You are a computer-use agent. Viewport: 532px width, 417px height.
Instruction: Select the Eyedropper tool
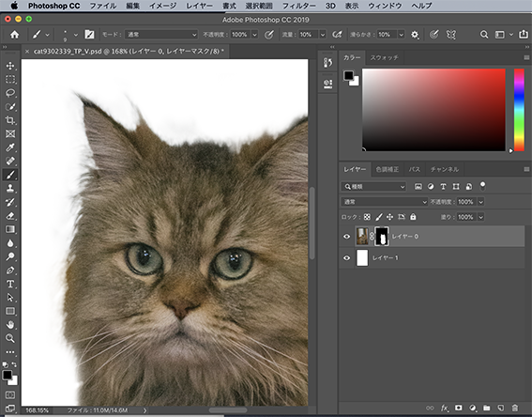point(10,147)
